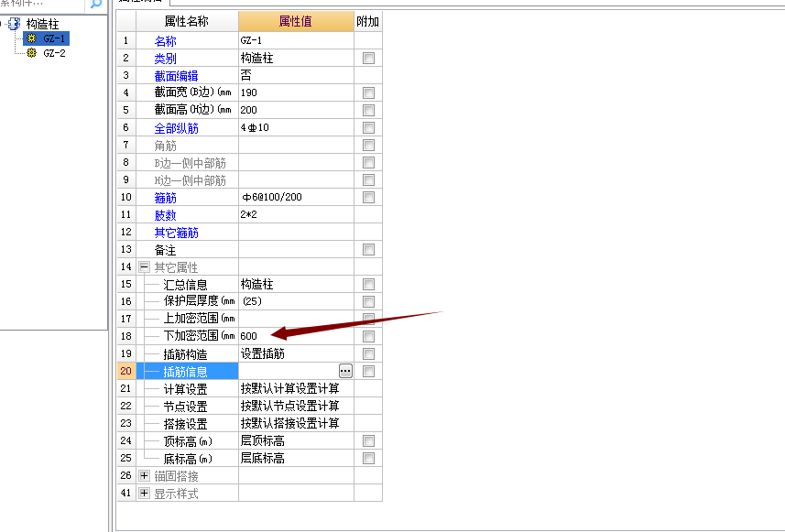Click the 构造柱 root tree node
Screen dimensions: 785x532
coord(42,24)
